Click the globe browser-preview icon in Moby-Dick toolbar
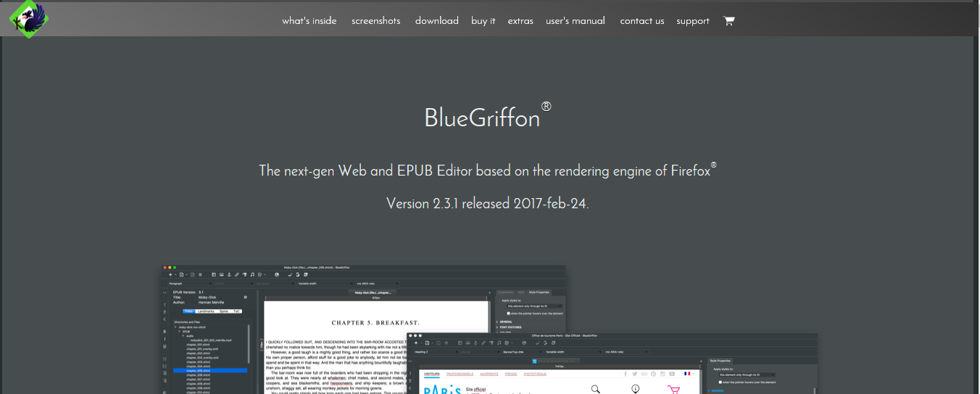This screenshot has width=980, height=394. 277,274
